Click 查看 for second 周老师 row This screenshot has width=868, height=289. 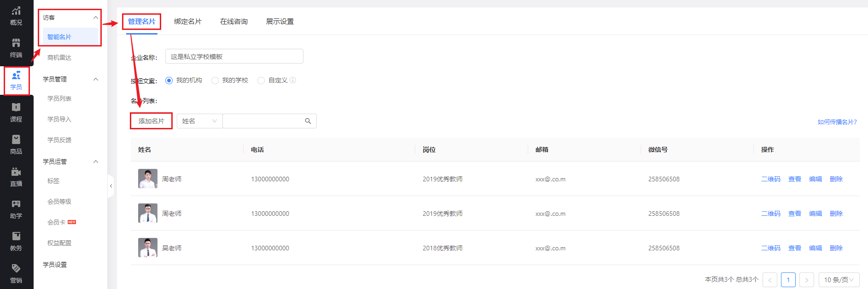tap(795, 214)
